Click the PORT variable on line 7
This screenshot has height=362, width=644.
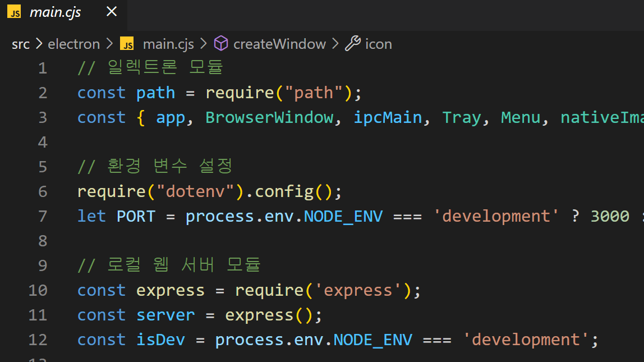[136, 216]
